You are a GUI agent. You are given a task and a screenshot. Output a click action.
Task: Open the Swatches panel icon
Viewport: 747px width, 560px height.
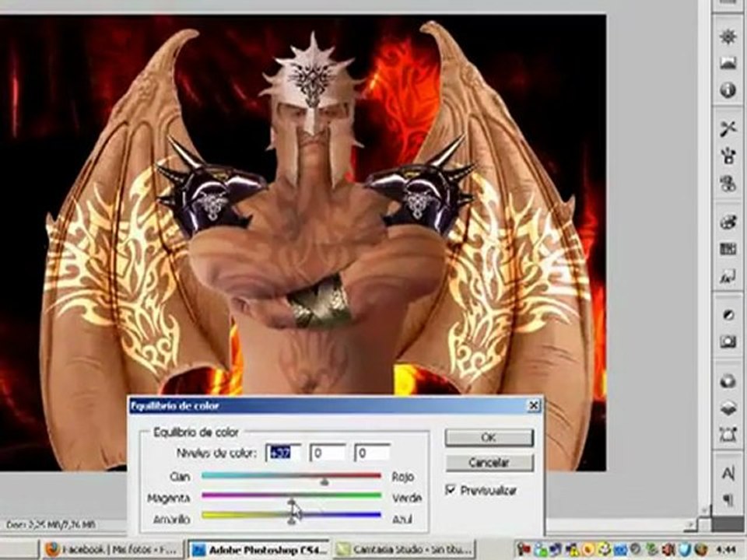(x=728, y=249)
